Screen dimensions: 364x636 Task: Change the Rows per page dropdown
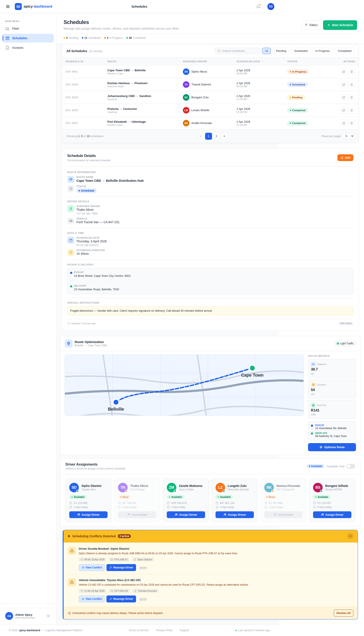(348, 136)
